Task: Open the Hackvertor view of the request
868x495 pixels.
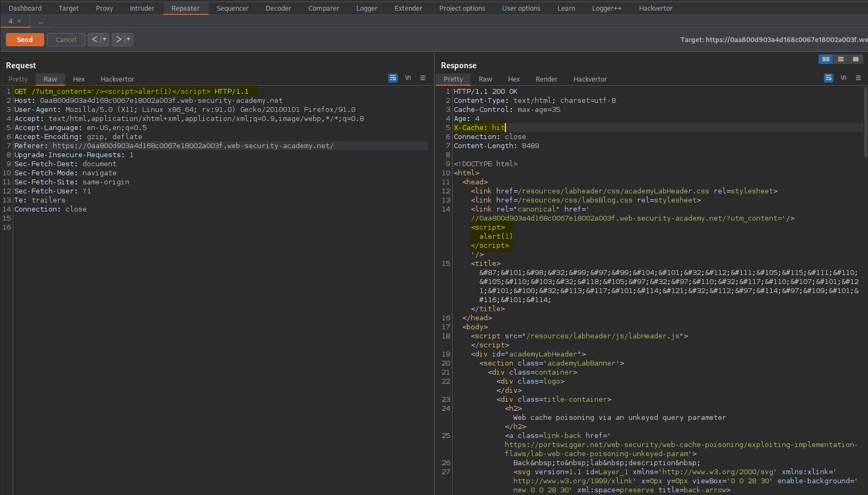Action: [x=117, y=79]
